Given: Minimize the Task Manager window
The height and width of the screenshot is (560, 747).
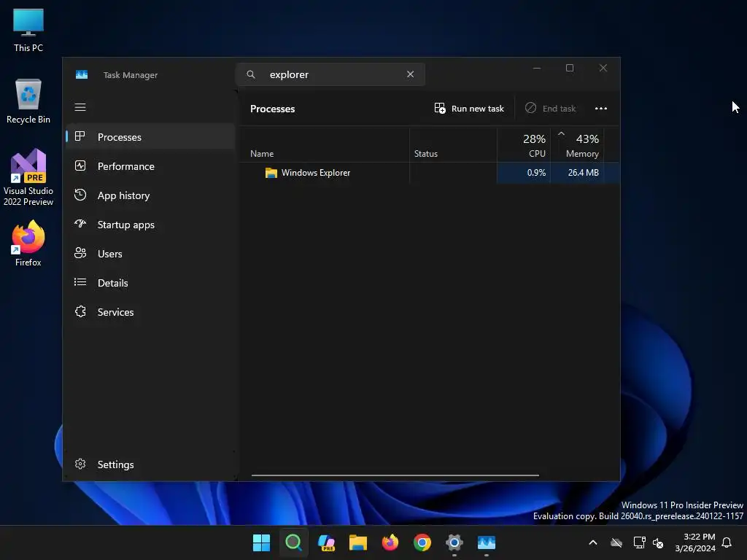Looking at the screenshot, I should click(x=536, y=68).
